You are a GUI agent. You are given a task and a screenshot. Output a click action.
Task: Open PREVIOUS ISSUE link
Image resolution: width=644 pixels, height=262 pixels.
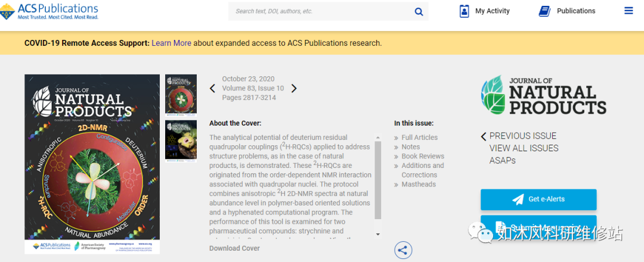(523, 136)
